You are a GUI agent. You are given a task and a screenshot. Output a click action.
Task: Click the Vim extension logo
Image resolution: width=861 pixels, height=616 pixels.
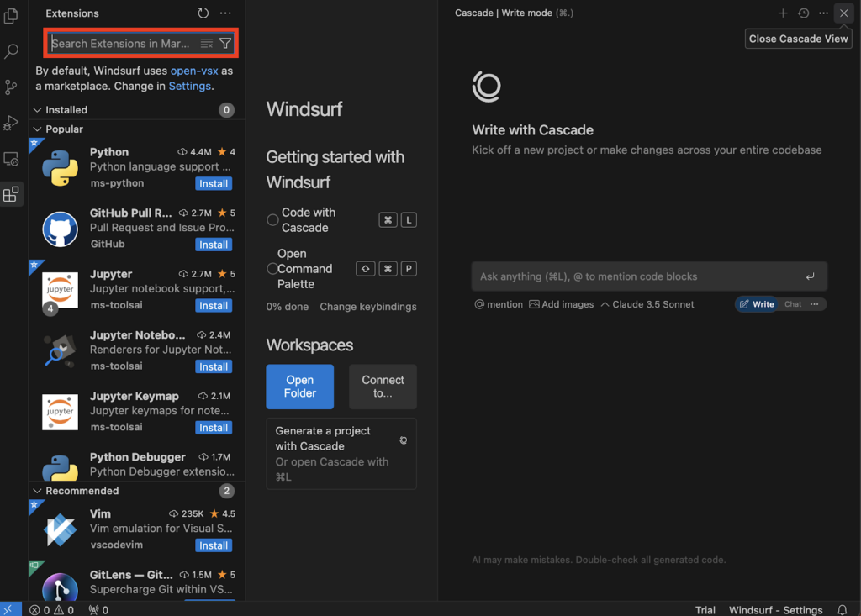tap(60, 529)
